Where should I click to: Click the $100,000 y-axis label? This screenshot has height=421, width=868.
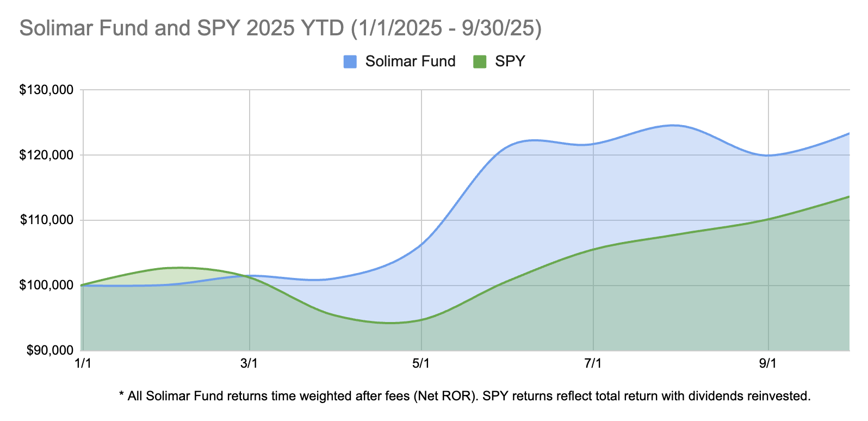(x=46, y=286)
